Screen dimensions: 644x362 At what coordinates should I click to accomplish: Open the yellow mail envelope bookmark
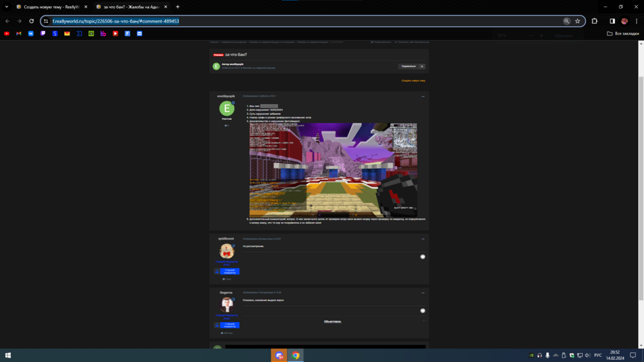tap(67, 33)
